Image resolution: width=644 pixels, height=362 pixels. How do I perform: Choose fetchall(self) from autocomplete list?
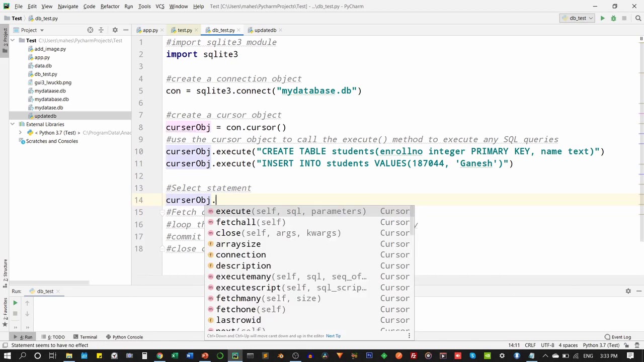coord(308,222)
